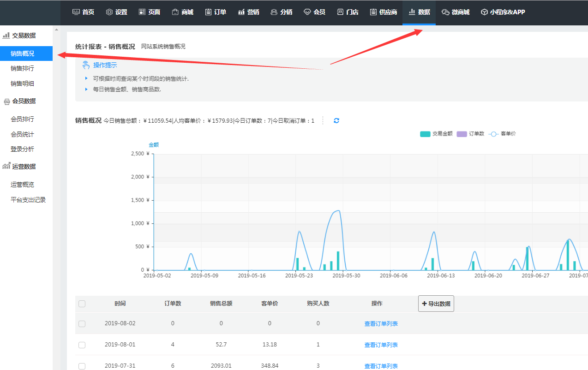This screenshot has width=588, height=370.
Task: Open the 商城 shopping bag menu
Action: 175,12
